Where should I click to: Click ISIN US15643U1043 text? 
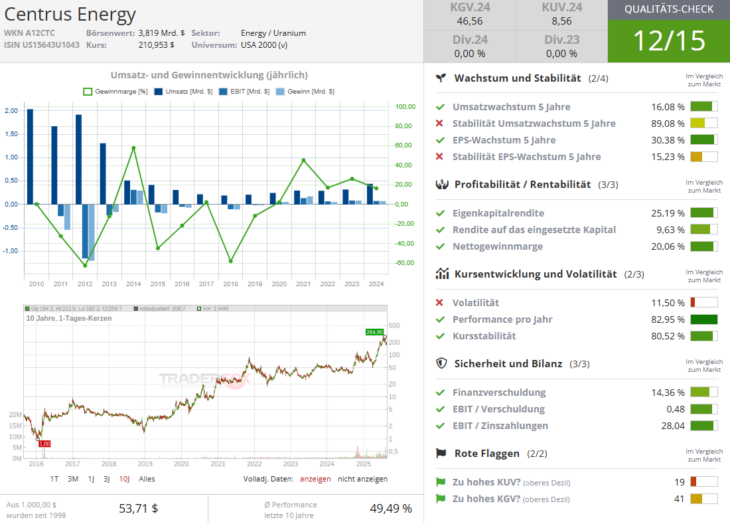pyautogui.click(x=42, y=45)
